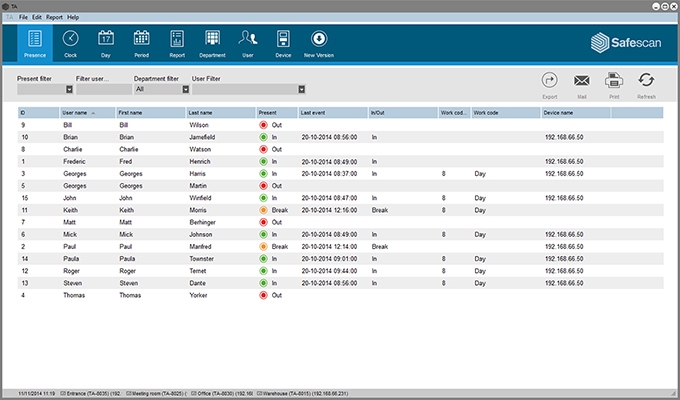
Task: Click the Export button
Action: 549,83
